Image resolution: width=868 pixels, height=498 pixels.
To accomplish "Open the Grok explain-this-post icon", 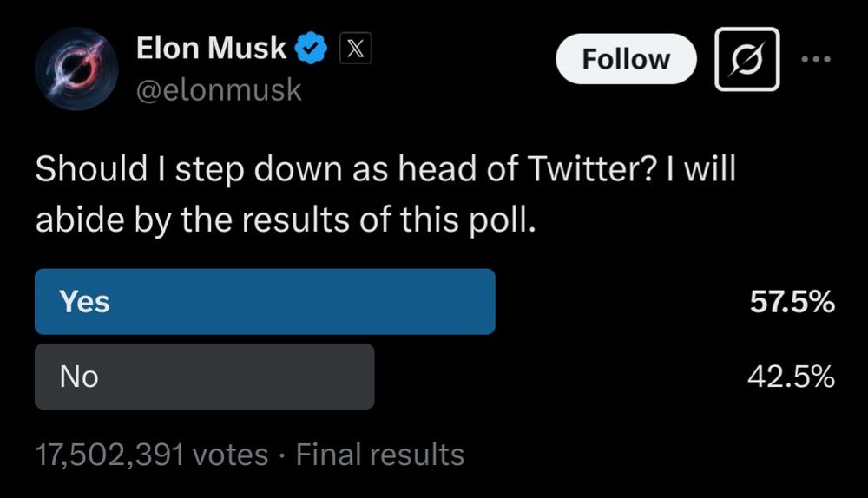I will click(746, 59).
